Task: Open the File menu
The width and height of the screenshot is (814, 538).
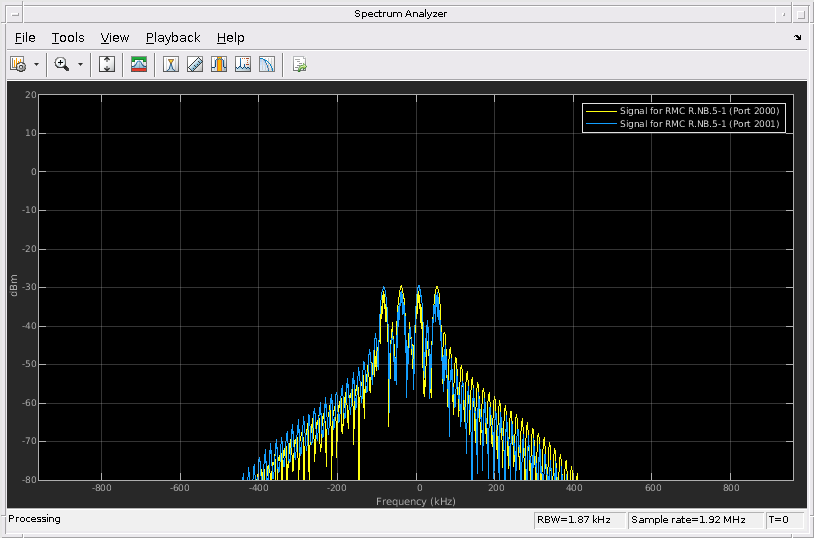Action: pyautogui.click(x=25, y=37)
